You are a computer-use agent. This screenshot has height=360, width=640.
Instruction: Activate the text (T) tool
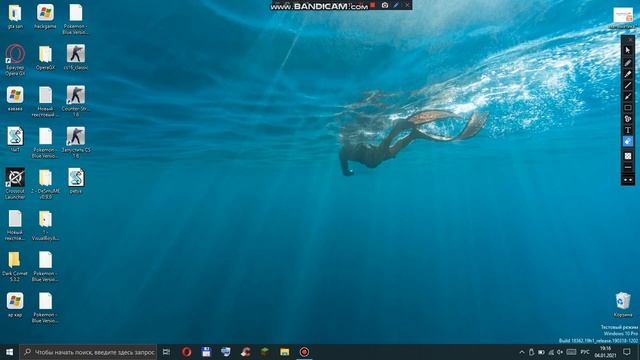(628, 130)
